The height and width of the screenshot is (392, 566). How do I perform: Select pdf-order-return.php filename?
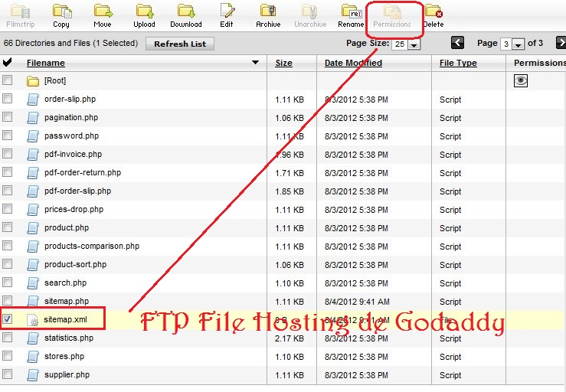pyautogui.click(x=83, y=172)
